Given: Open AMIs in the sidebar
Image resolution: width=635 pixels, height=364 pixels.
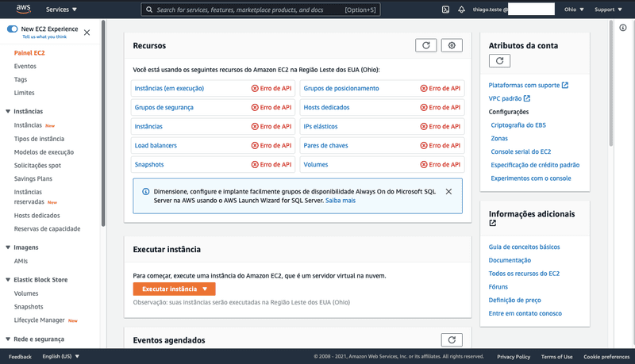Looking at the screenshot, I should tap(21, 261).
